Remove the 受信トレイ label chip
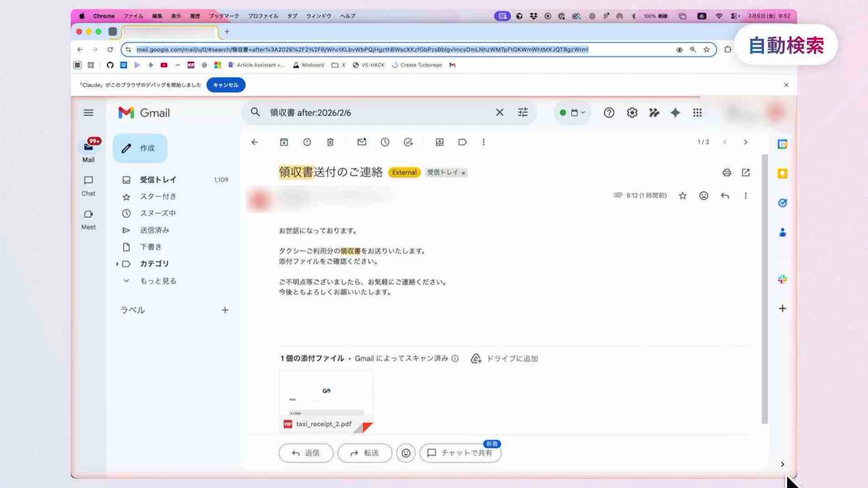 (463, 173)
